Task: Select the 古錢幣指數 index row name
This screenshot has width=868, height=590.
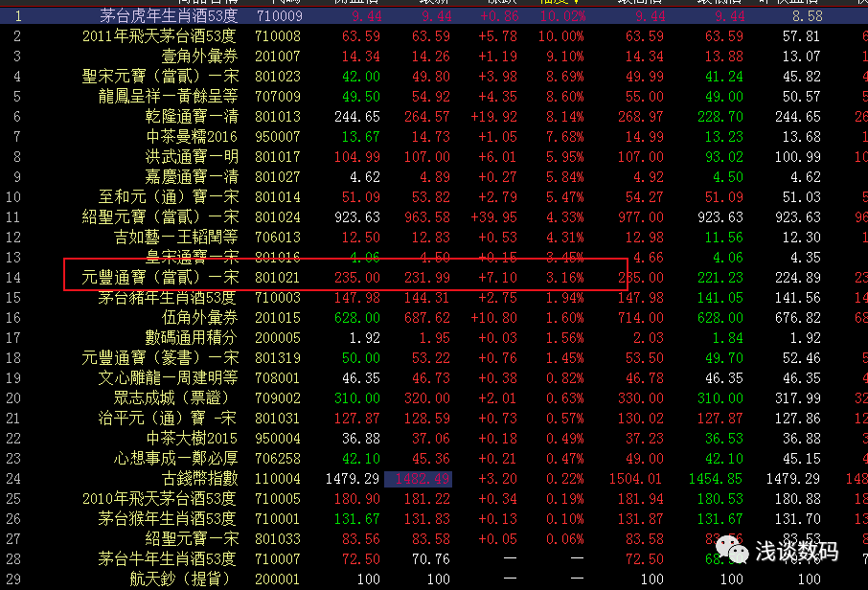Action: pos(199,479)
